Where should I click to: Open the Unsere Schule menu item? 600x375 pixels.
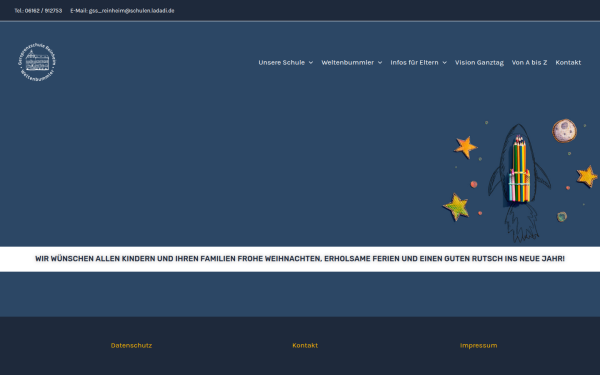[282, 62]
